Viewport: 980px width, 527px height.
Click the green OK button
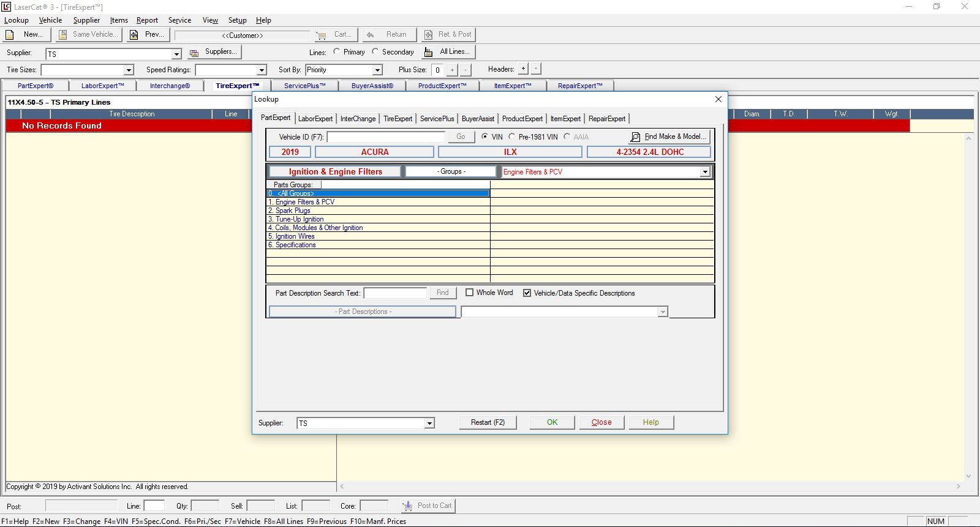[552, 422]
